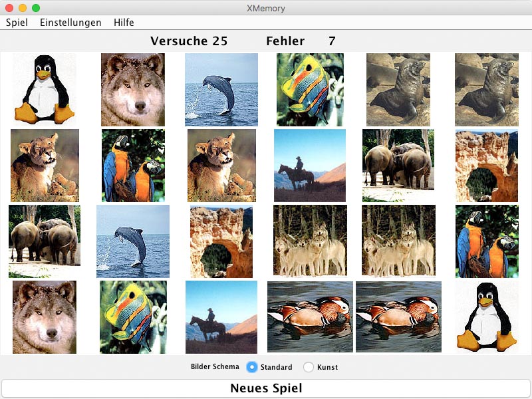532x399 pixels.
Task: Select the mandarin duck card next to the cowboy
Action: click(310, 317)
